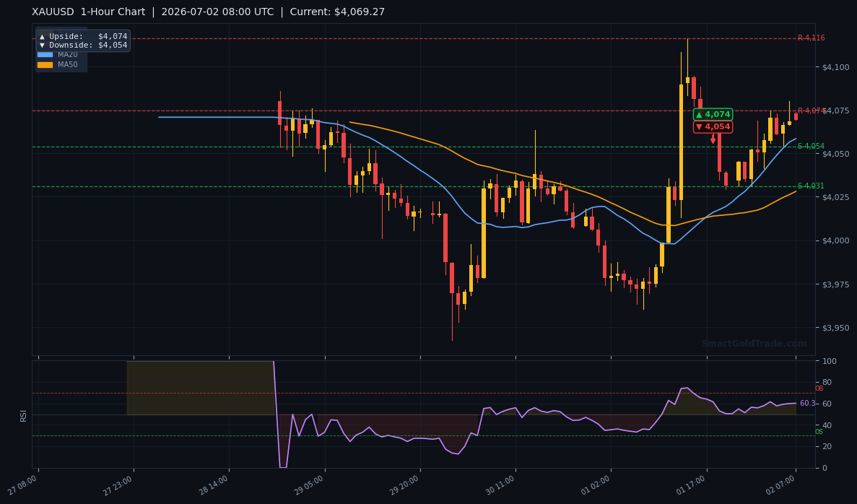Click the 27 08:00 time axis label
This screenshot has width=857, height=504.
coord(22,485)
